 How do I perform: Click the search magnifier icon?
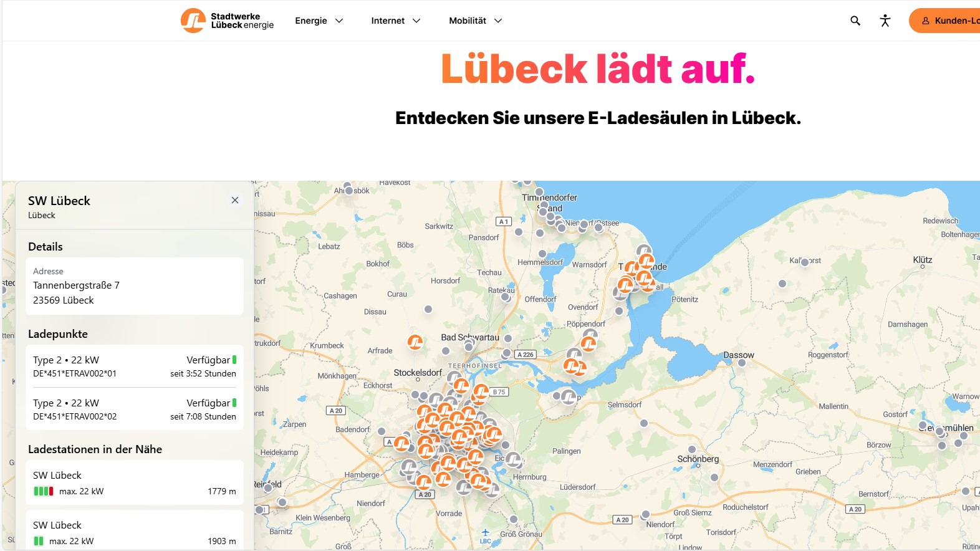coord(855,21)
